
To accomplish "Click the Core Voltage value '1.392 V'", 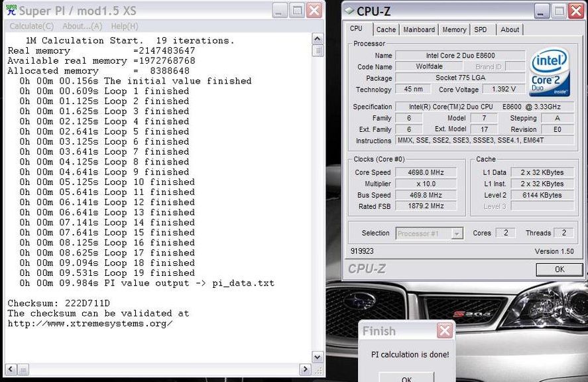I will pyautogui.click(x=503, y=90).
